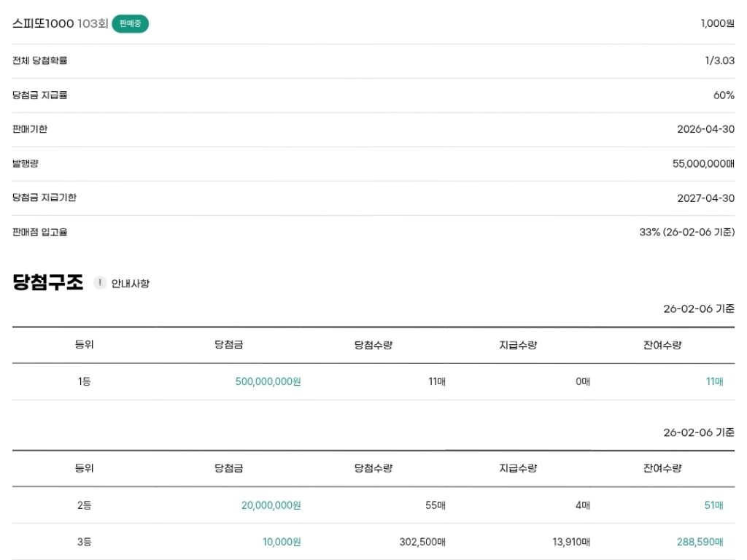Click the 전체 당첨확률 value 1/3.03

click(719, 61)
